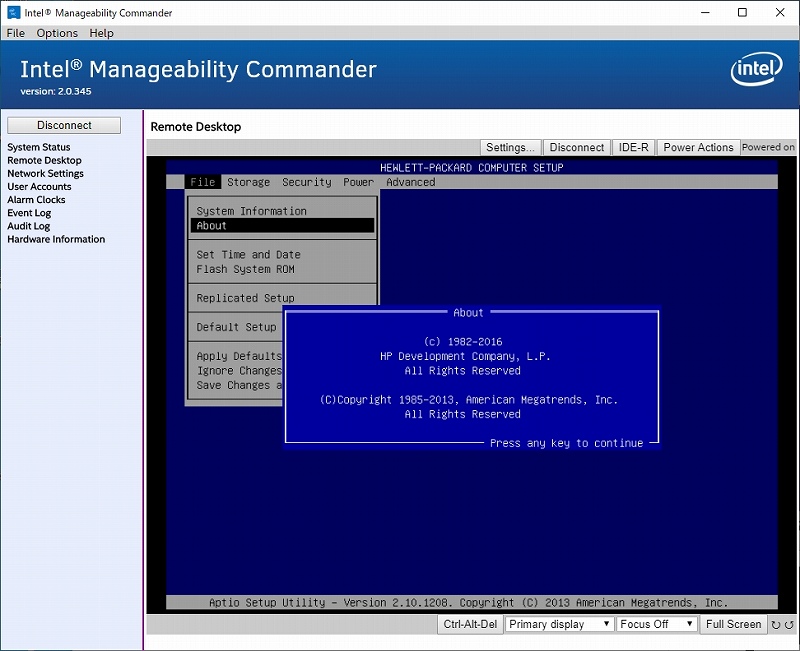Click the IDE-R button
This screenshot has width=800, height=651.
click(x=633, y=147)
